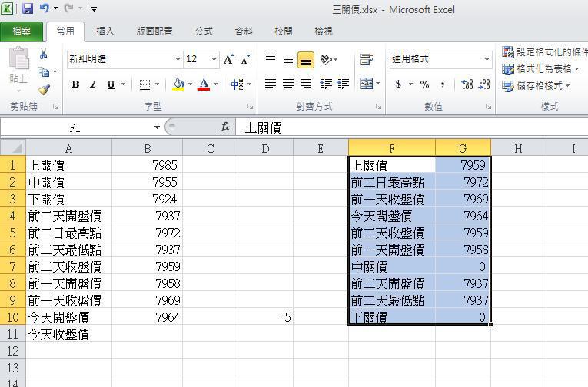This screenshot has height=387, width=588.
Task: Increase indent icon
Action: point(343,84)
